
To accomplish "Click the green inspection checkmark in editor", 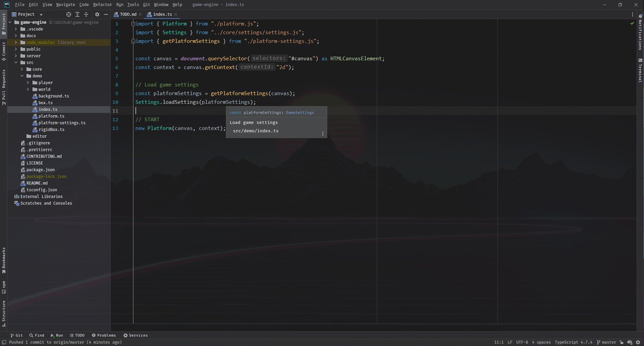I will (632, 24).
